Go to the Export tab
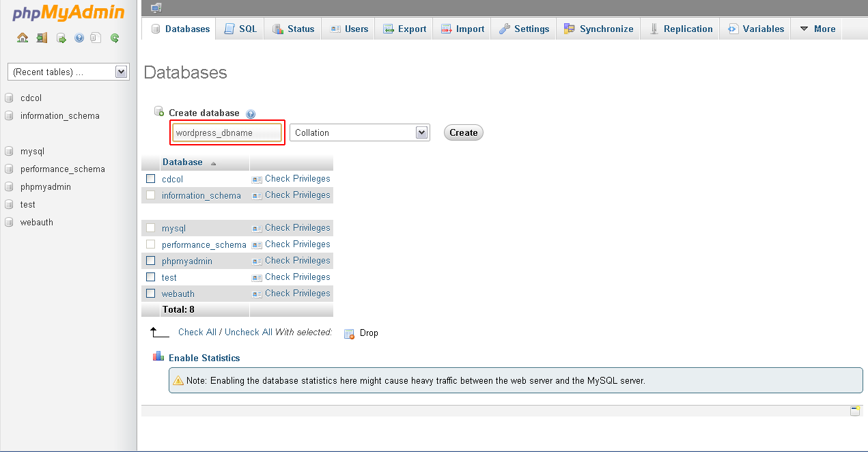 [x=404, y=29]
